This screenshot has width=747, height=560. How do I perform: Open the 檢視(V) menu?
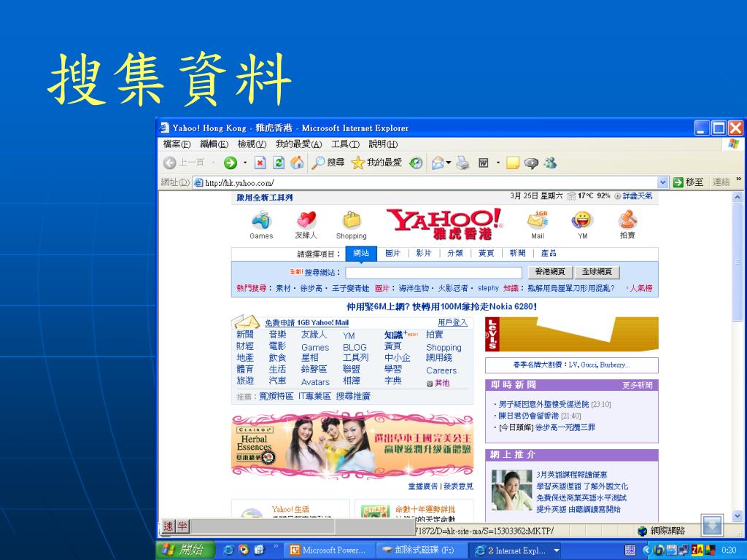pyautogui.click(x=252, y=144)
